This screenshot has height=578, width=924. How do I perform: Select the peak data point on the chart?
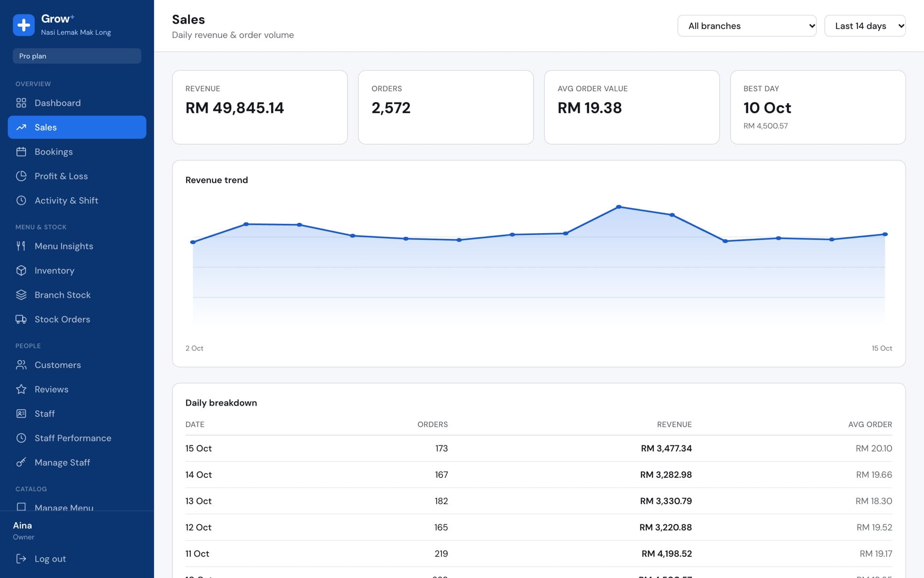tap(619, 207)
